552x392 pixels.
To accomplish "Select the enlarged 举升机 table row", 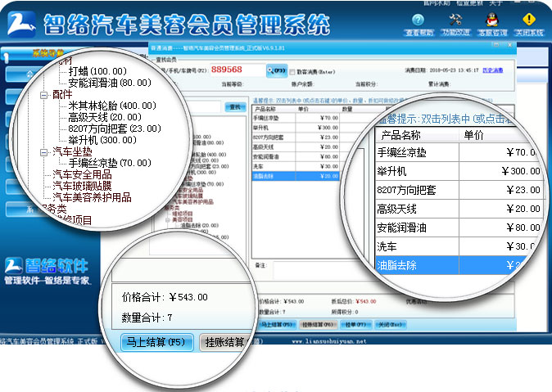I will pyautogui.click(x=458, y=171).
